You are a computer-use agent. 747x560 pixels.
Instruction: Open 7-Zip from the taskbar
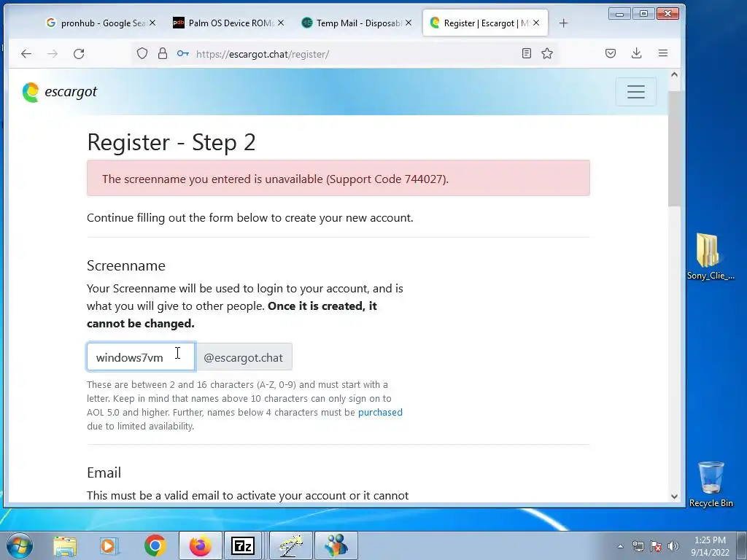pos(243,545)
